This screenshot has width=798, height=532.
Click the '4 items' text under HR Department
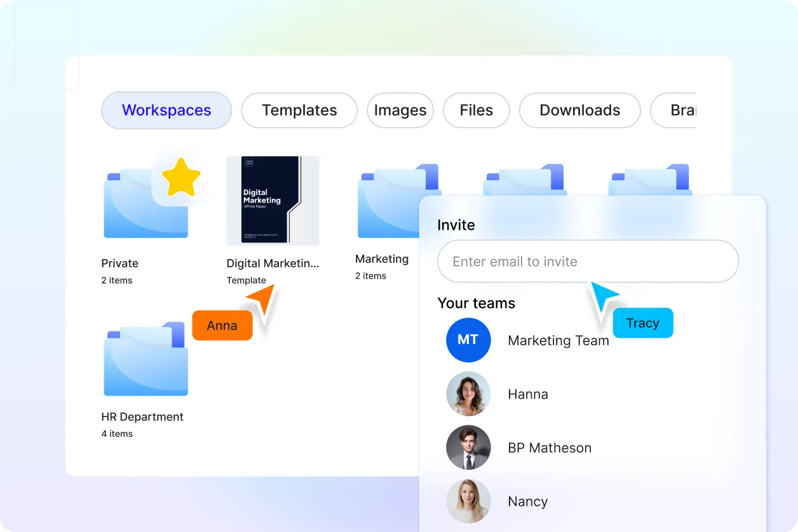click(117, 434)
